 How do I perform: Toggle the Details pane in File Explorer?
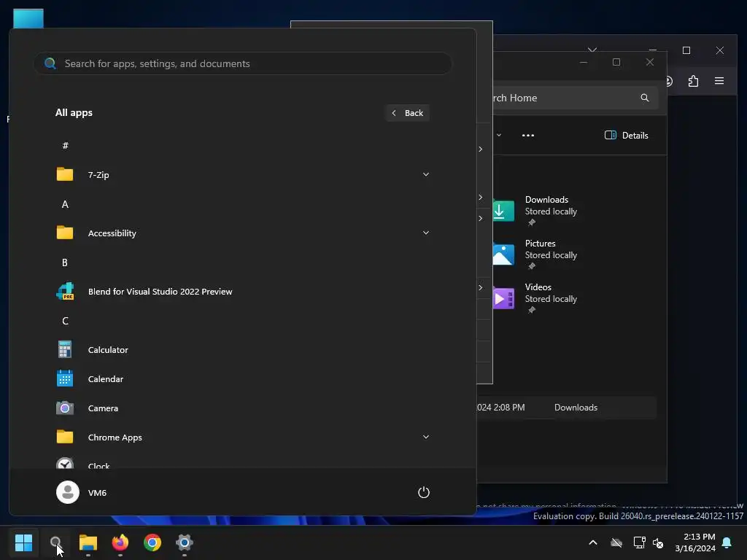(x=626, y=135)
